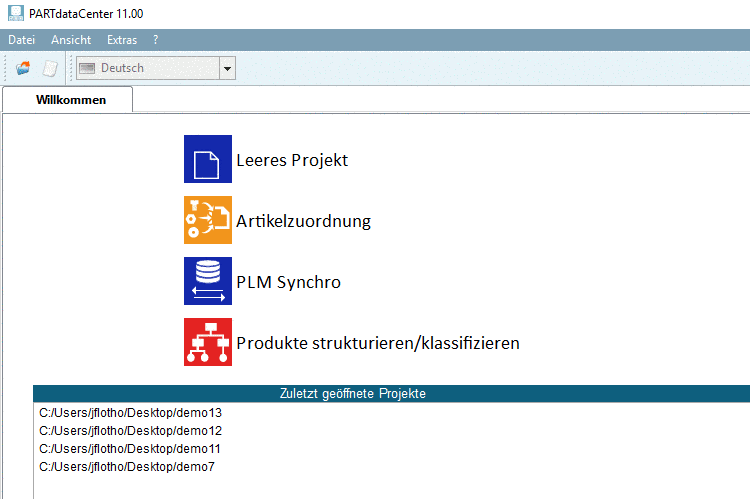Screen dimensions: 750x499
Task: Click the Artikelzuordnung label
Action: click(303, 221)
